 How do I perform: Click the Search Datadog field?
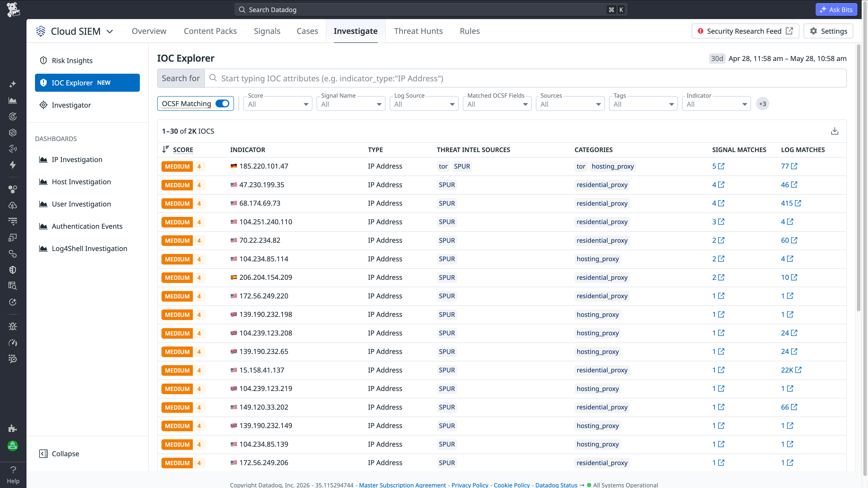tap(431, 10)
